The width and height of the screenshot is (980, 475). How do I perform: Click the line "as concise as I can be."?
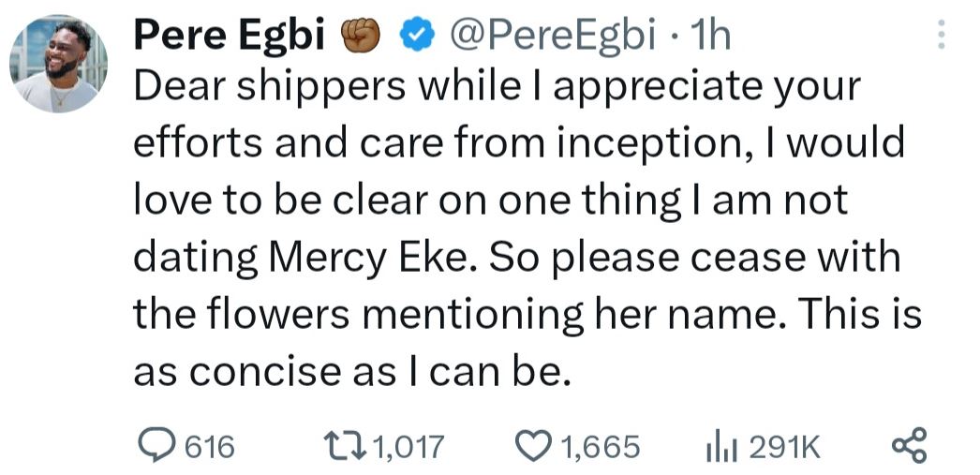(350, 372)
